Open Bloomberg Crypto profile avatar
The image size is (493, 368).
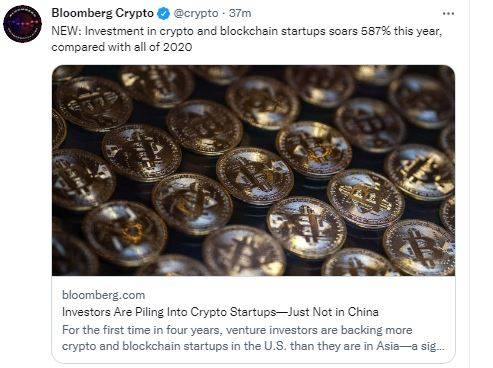(x=22, y=24)
